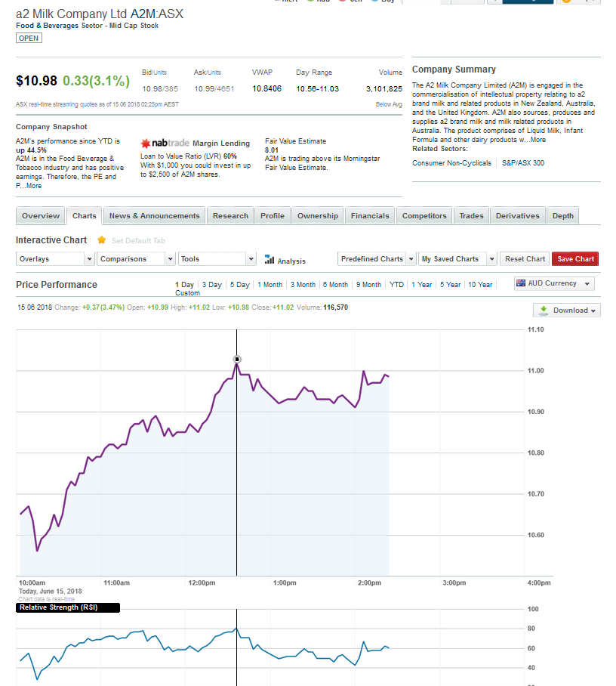Viewport: 616px width, 686px height.
Task: Switch to the Overview tab
Action: (x=41, y=215)
